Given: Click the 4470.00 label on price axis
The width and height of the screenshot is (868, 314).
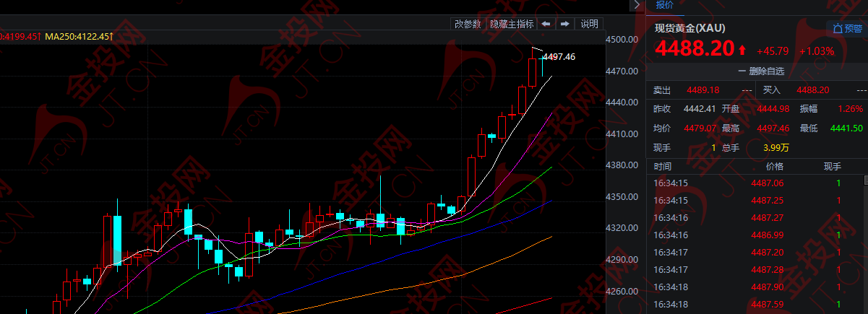Looking at the screenshot, I should 621,71.
